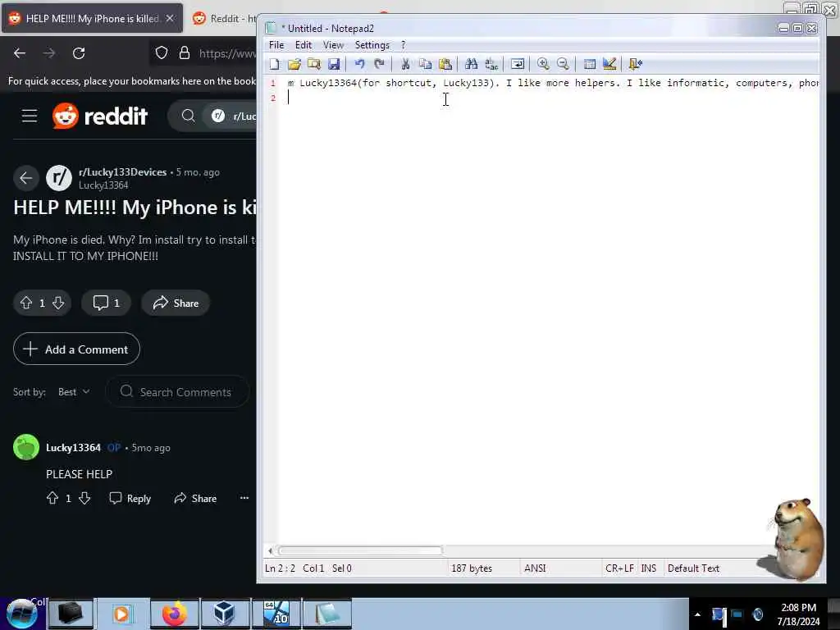Create a new document in Notepad2

274,64
